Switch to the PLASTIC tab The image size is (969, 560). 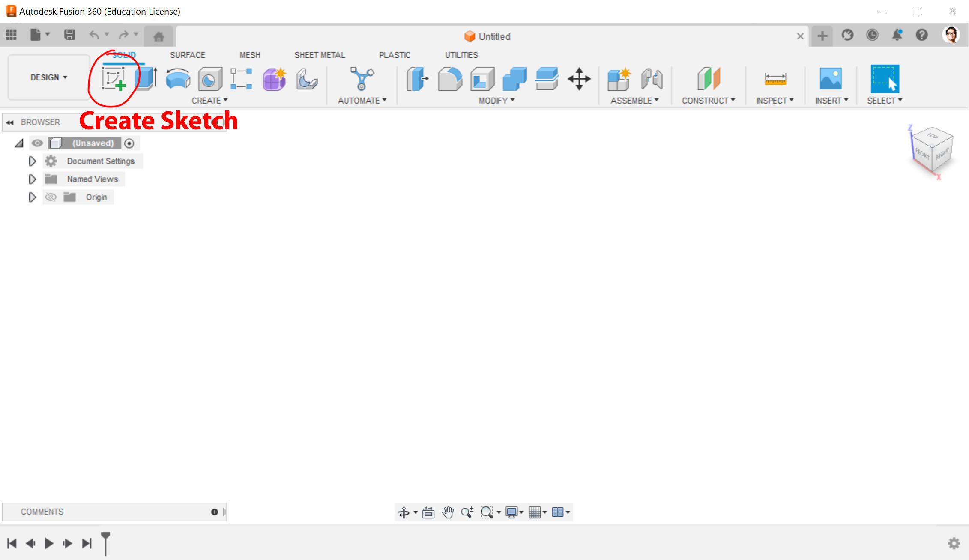[x=395, y=55]
